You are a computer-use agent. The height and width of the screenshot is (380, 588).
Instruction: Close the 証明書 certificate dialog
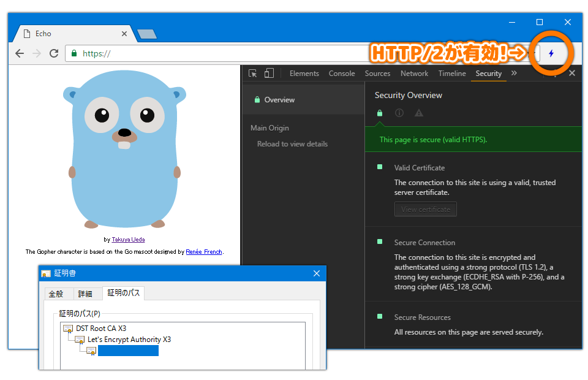(317, 273)
